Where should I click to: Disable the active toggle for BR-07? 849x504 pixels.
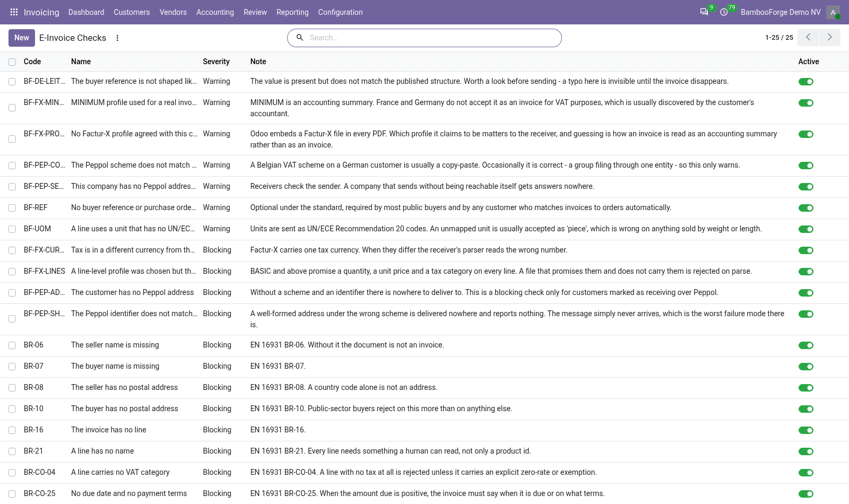(x=805, y=367)
